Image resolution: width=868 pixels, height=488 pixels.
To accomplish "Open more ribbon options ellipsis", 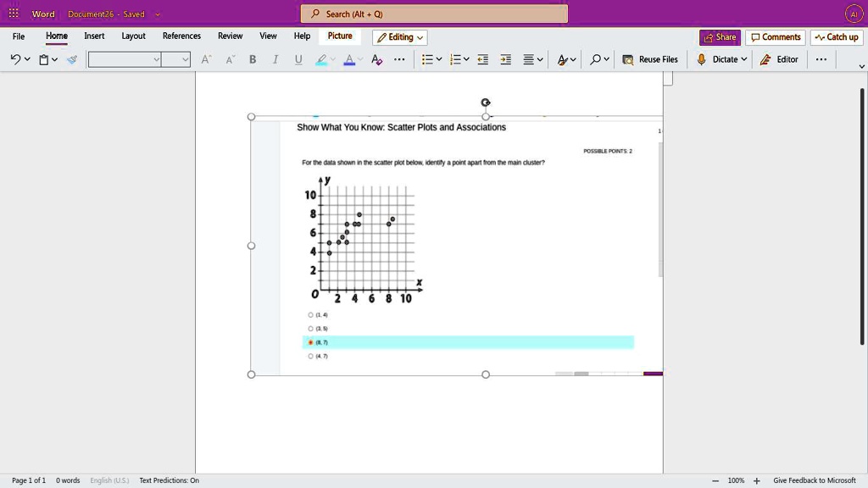I will click(x=821, y=59).
